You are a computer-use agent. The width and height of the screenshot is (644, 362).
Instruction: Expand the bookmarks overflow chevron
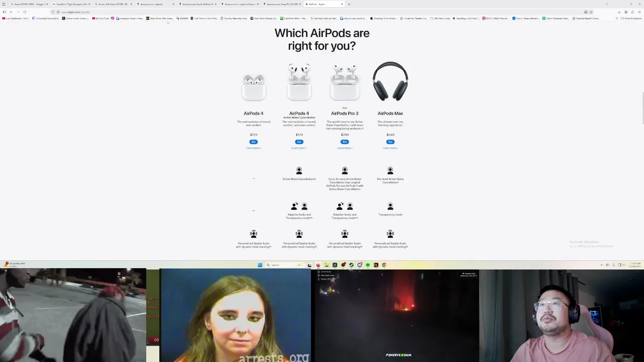pos(617,18)
